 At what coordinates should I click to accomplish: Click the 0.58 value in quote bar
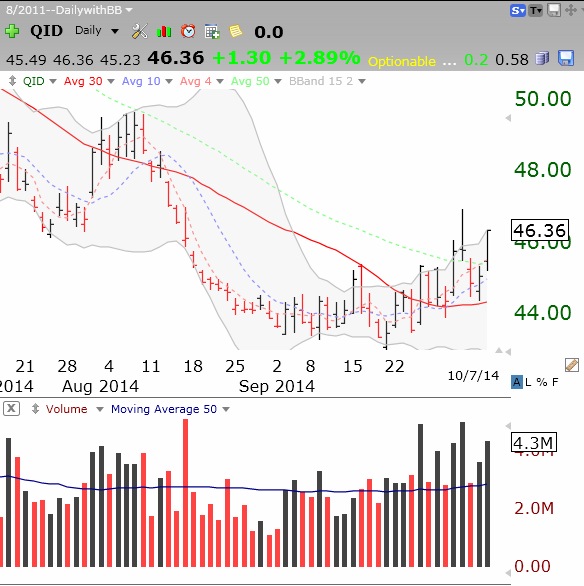coord(512,60)
